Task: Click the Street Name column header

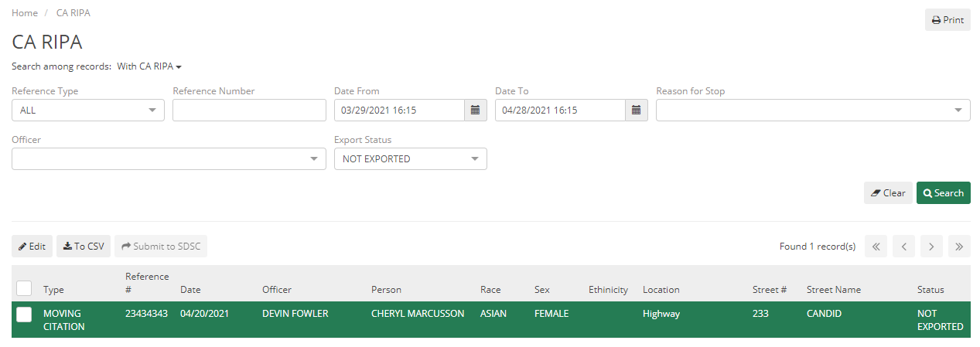Action: 834,290
